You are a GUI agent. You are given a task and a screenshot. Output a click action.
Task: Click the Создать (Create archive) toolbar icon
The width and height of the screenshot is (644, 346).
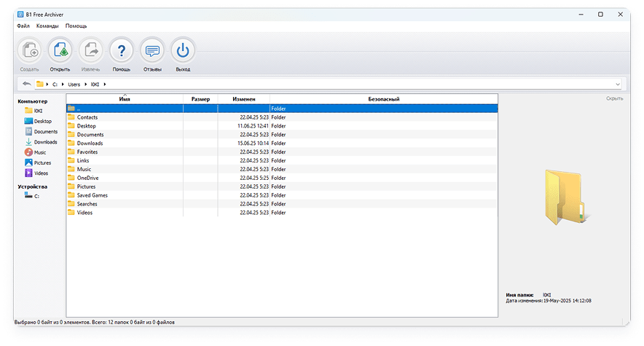click(30, 50)
